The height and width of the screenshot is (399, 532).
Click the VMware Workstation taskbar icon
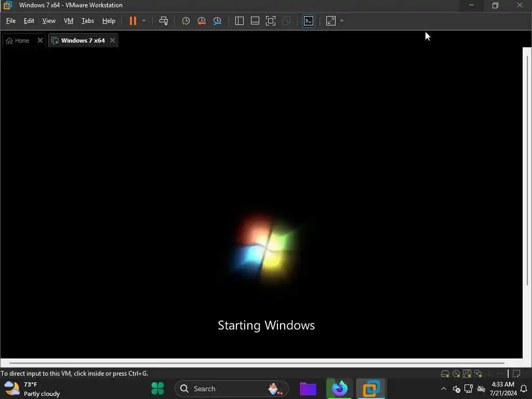371,389
